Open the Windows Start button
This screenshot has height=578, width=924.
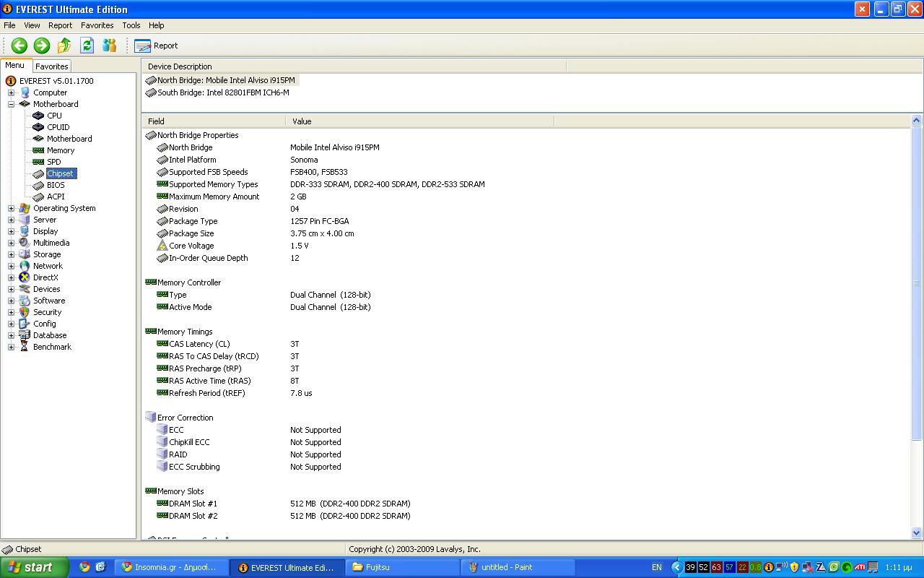pyautogui.click(x=35, y=567)
